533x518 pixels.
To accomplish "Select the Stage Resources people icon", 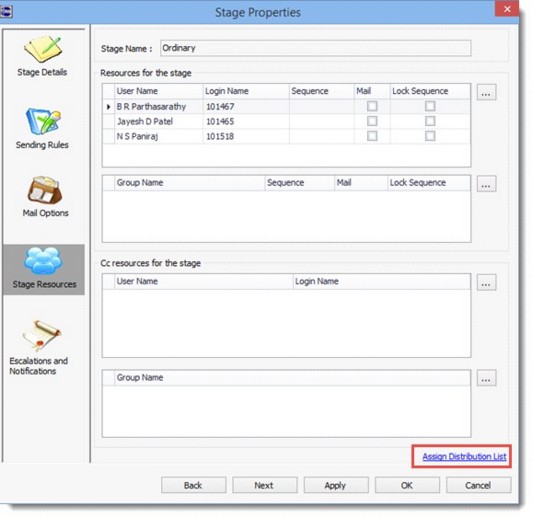I will [43, 261].
